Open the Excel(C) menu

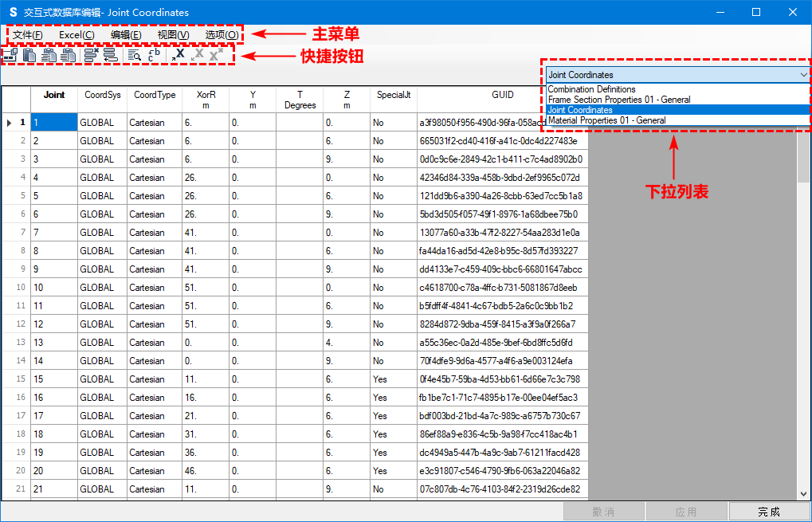pos(76,35)
